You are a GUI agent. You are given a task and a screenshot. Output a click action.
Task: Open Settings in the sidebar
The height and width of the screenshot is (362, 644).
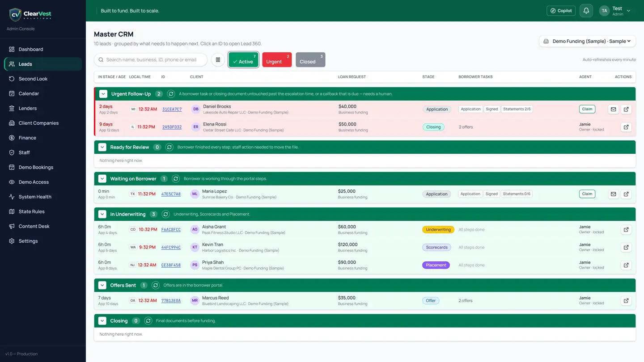point(43,241)
